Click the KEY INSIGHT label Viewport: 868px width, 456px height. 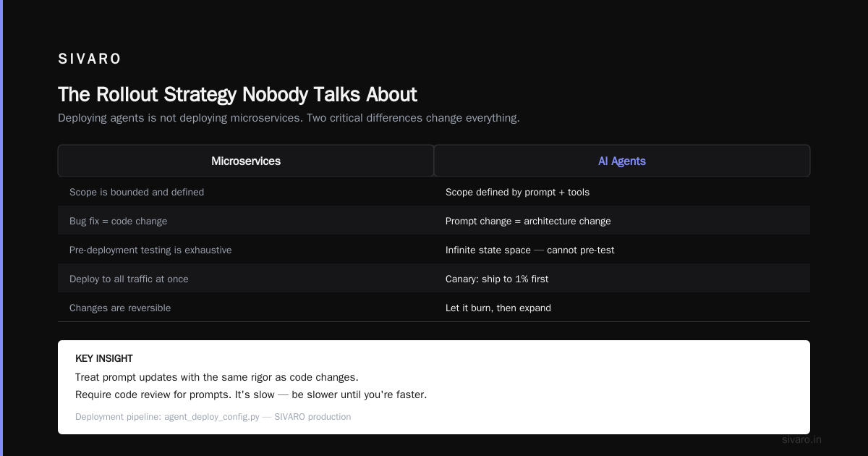(104, 358)
